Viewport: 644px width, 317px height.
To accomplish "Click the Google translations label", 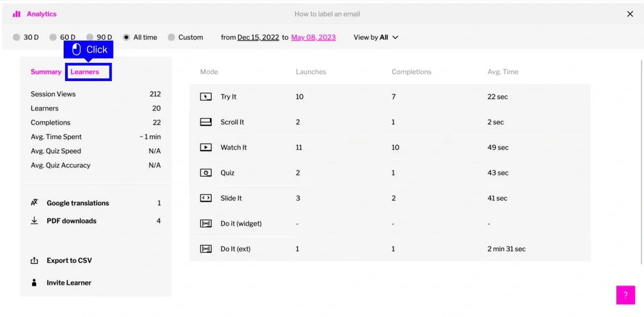I will 78,203.
